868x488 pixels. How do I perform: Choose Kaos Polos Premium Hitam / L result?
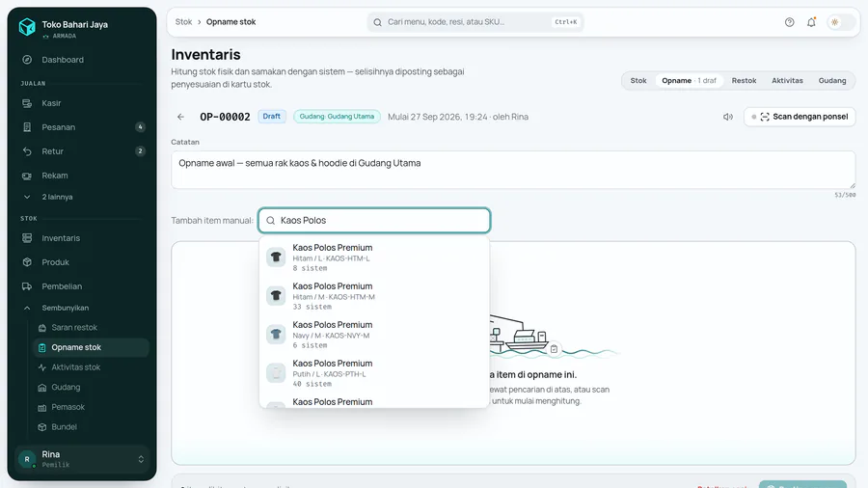374,258
